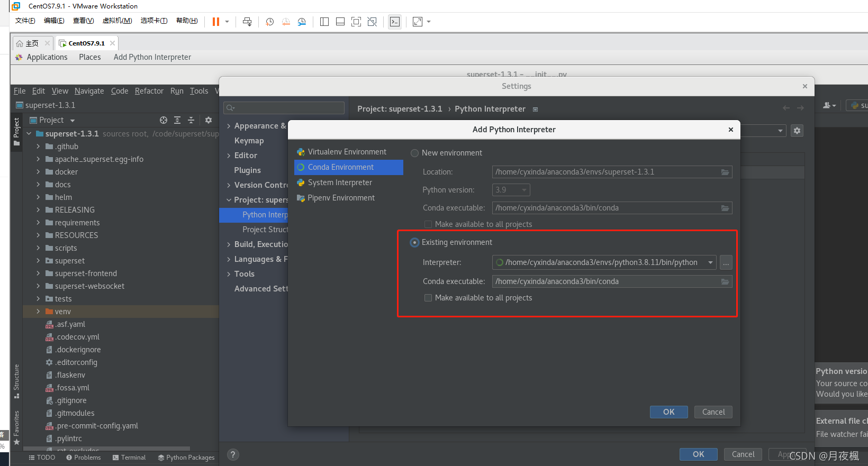
Task: Select Plugins in Settings sidebar
Action: click(248, 170)
